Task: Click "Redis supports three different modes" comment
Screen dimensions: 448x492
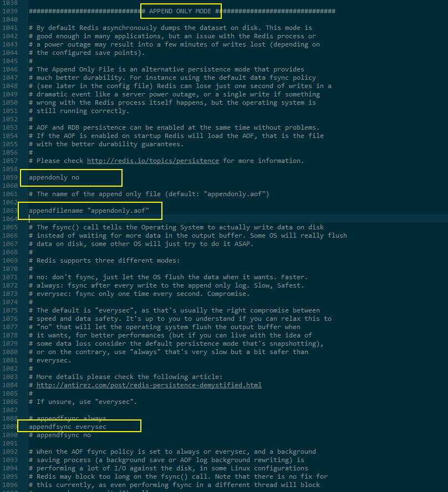Action: tap(104, 260)
